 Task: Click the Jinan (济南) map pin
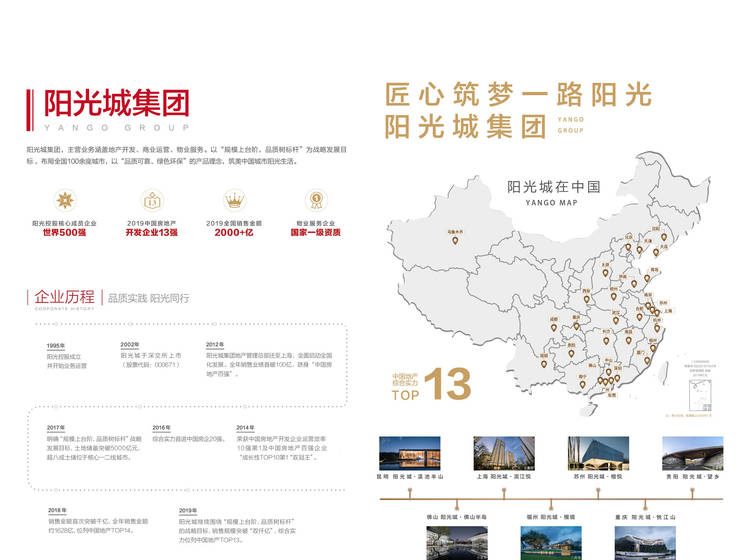(x=634, y=284)
